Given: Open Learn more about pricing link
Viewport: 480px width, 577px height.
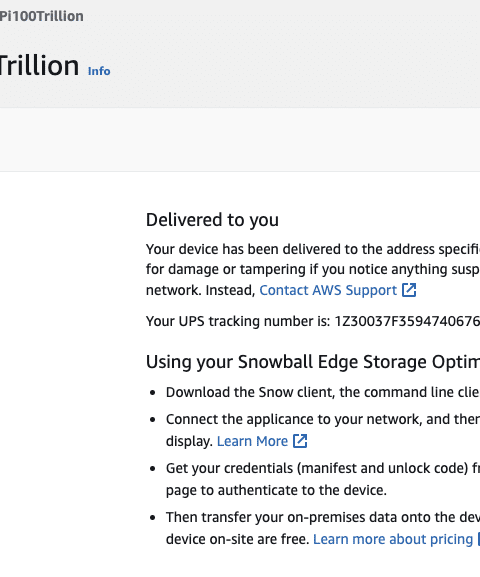Looking at the screenshot, I should point(393,539).
